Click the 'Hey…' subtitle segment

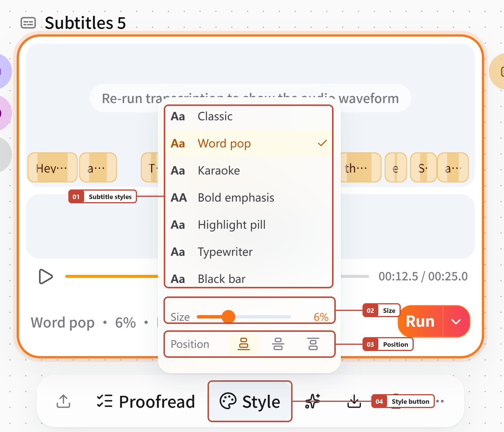point(53,168)
